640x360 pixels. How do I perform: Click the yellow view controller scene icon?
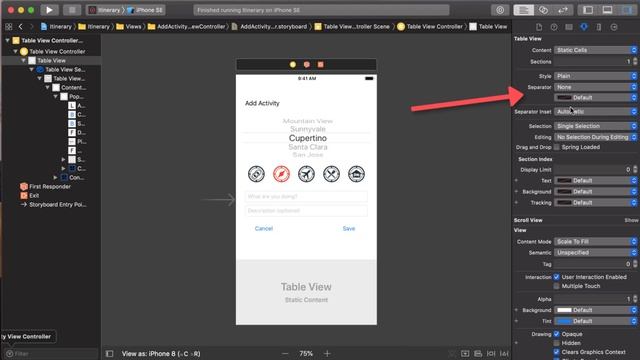293,64
